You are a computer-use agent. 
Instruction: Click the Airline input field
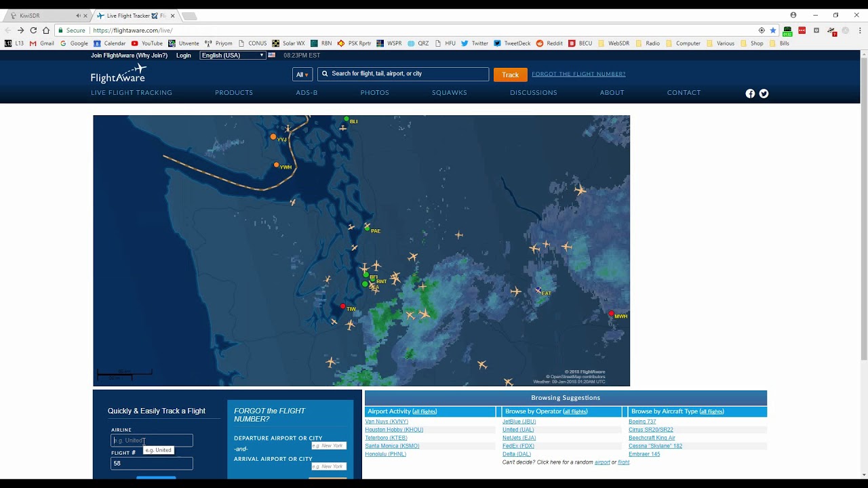click(152, 441)
